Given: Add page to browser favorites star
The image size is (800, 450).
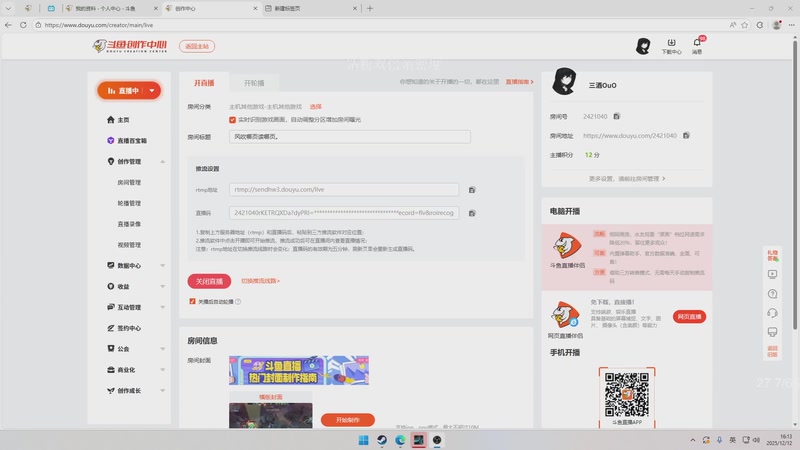Looking at the screenshot, I should [744, 24].
